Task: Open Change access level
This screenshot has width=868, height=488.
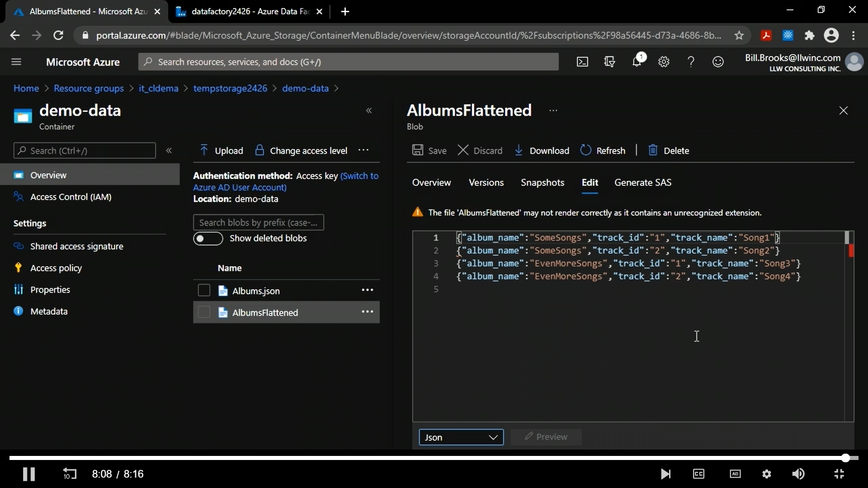Action: coord(302,150)
